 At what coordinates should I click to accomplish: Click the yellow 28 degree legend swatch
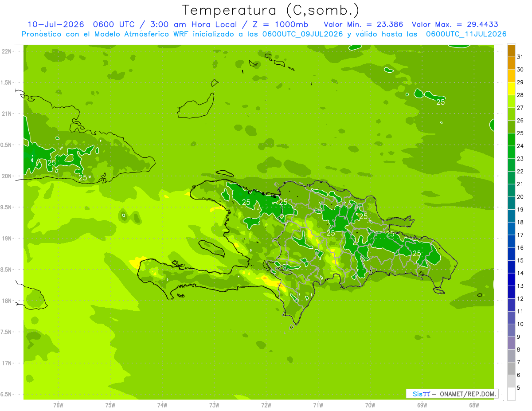point(511,89)
